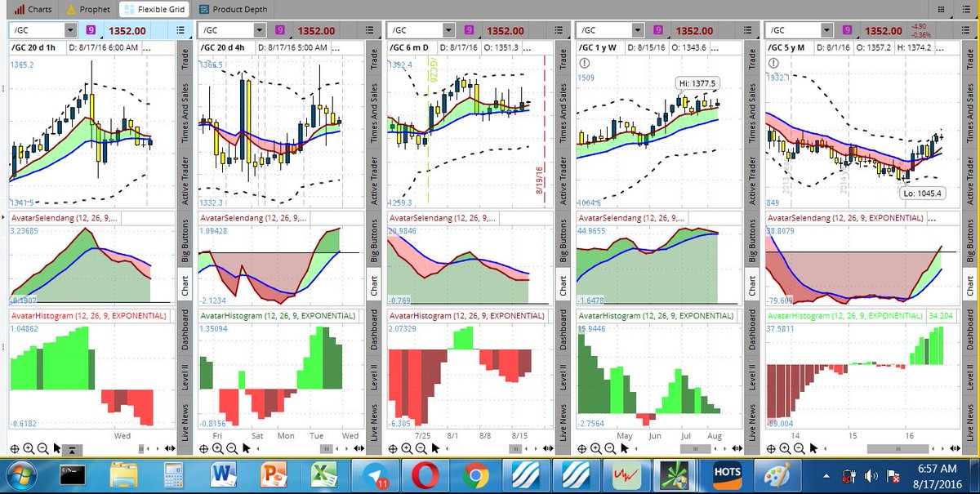This screenshot has height=494, width=980.
Task: Zoom in on the 20 d 1h chart
Action: pos(29,448)
